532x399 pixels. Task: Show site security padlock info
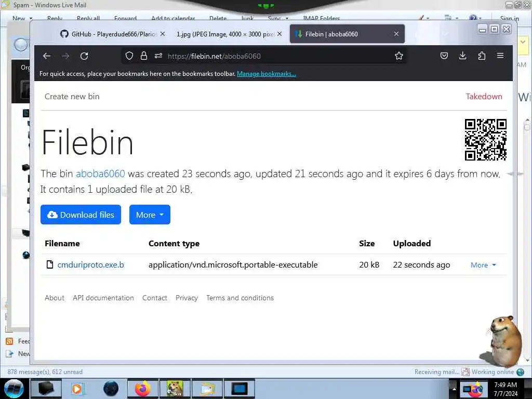tap(144, 56)
